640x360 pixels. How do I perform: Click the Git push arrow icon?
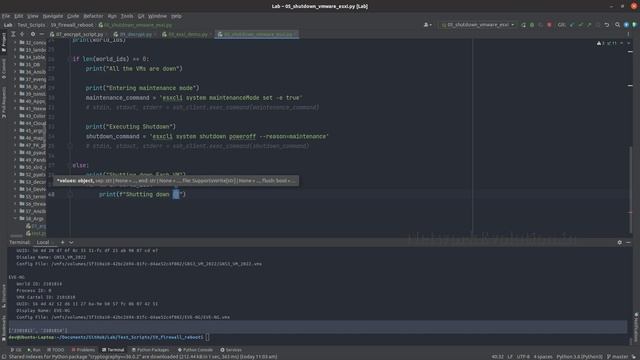tap(589, 25)
